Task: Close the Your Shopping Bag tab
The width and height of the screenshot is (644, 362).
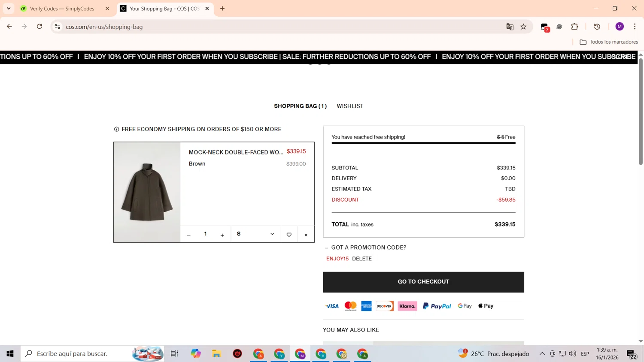Action: (207, 9)
